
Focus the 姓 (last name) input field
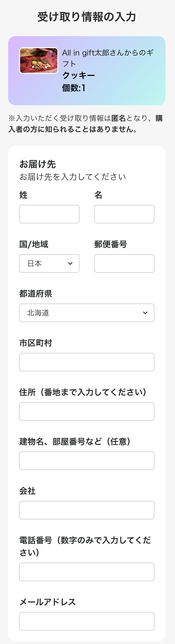tap(49, 214)
